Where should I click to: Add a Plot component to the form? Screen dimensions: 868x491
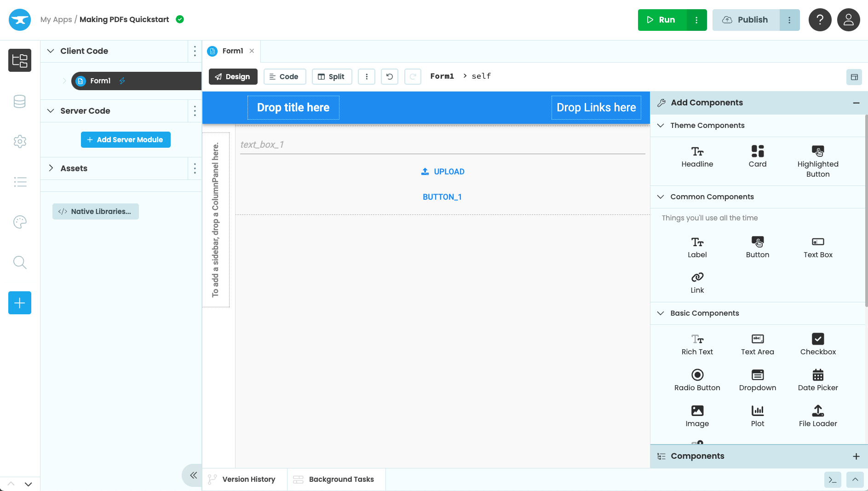pos(757,416)
